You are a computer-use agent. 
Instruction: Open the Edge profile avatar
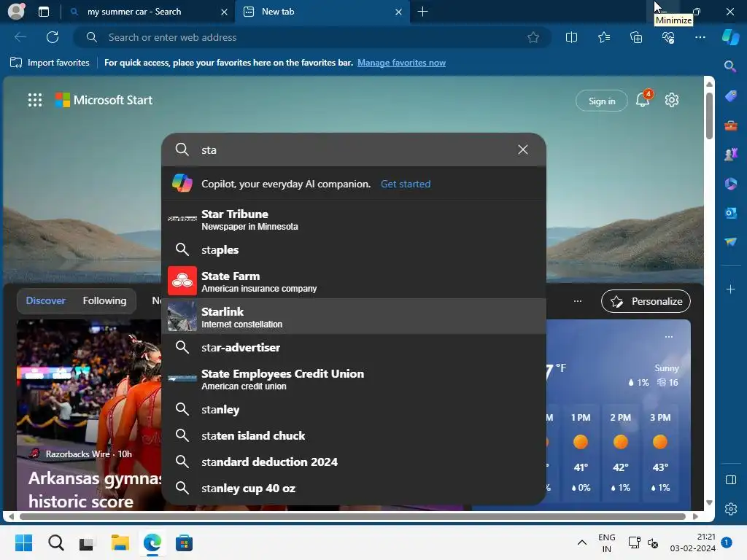[x=16, y=12]
